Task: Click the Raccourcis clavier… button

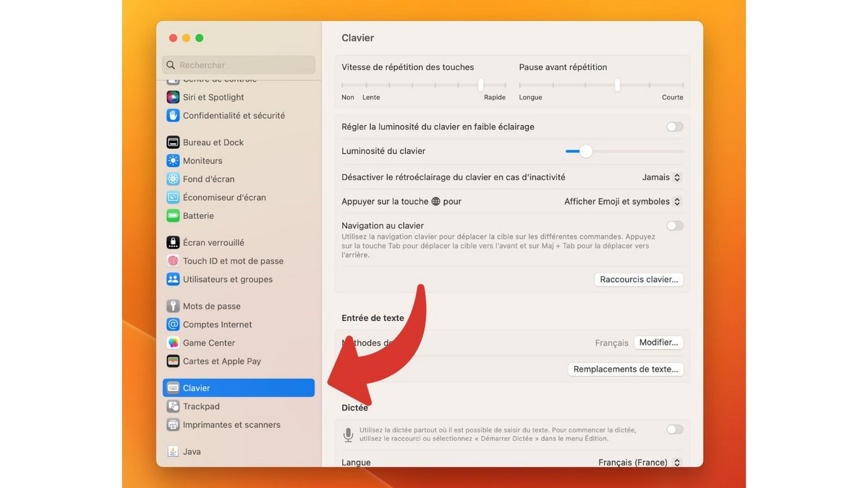Action: tap(639, 279)
